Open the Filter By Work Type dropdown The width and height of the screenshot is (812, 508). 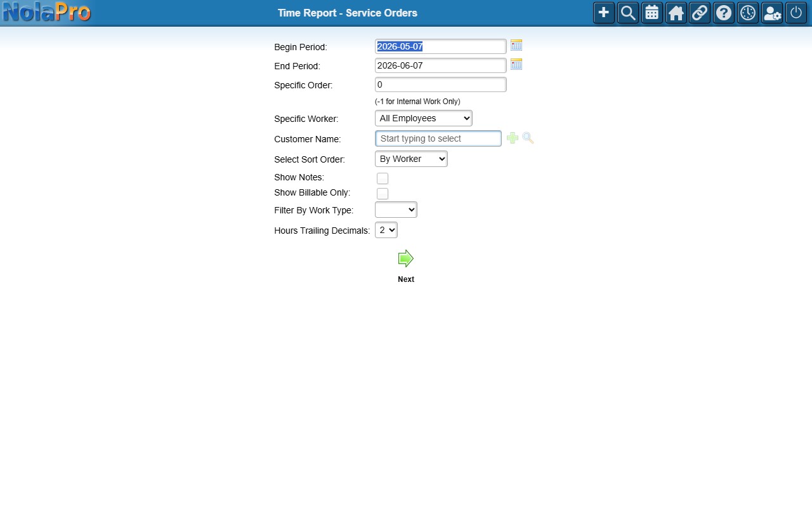396,210
